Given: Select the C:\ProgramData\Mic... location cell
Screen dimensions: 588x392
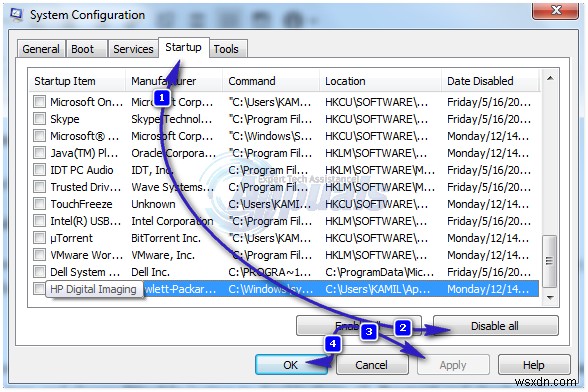Looking at the screenshot, I should click(380, 272).
